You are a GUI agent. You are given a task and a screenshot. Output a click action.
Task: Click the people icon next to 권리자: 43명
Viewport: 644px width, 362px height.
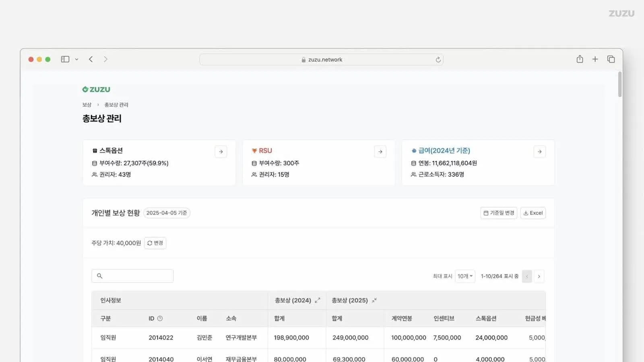pyautogui.click(x=94, y=175)
